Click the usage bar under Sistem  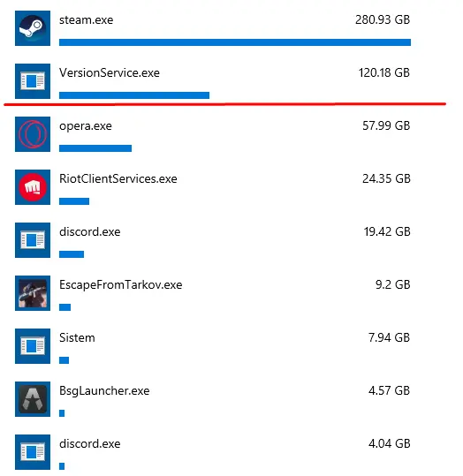[65, 360]
